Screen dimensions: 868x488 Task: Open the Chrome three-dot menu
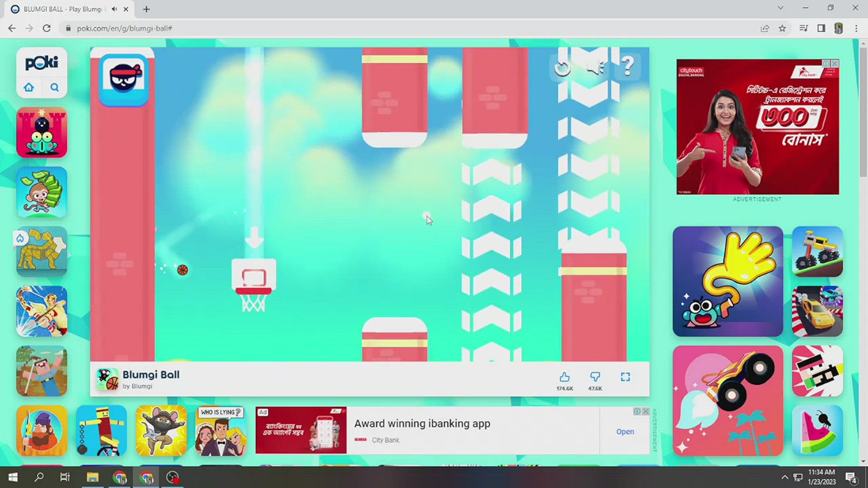tap(856, 28)
